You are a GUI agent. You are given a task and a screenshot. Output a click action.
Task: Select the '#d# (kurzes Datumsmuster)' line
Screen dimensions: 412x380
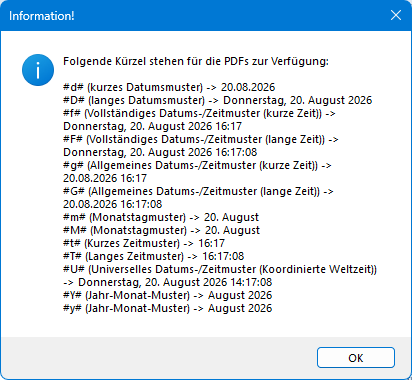point(169,87)
